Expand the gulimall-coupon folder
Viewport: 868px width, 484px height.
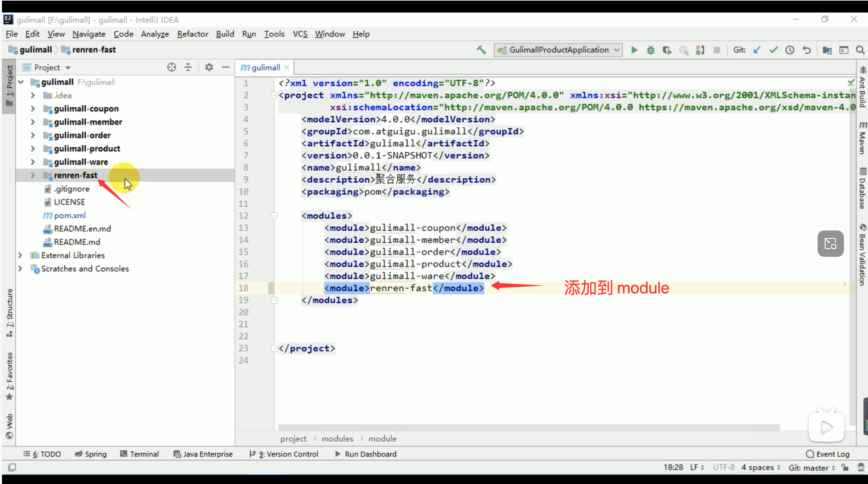[x=33, y=109]
